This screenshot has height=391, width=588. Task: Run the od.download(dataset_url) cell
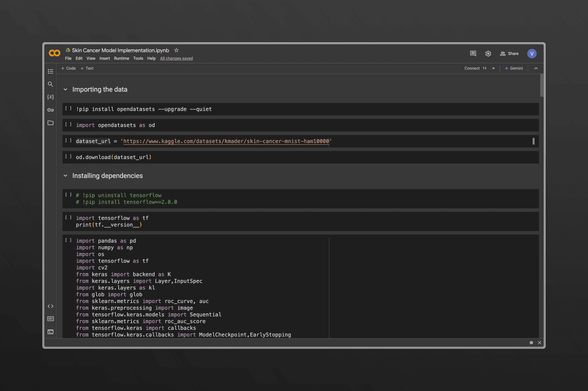68,157
